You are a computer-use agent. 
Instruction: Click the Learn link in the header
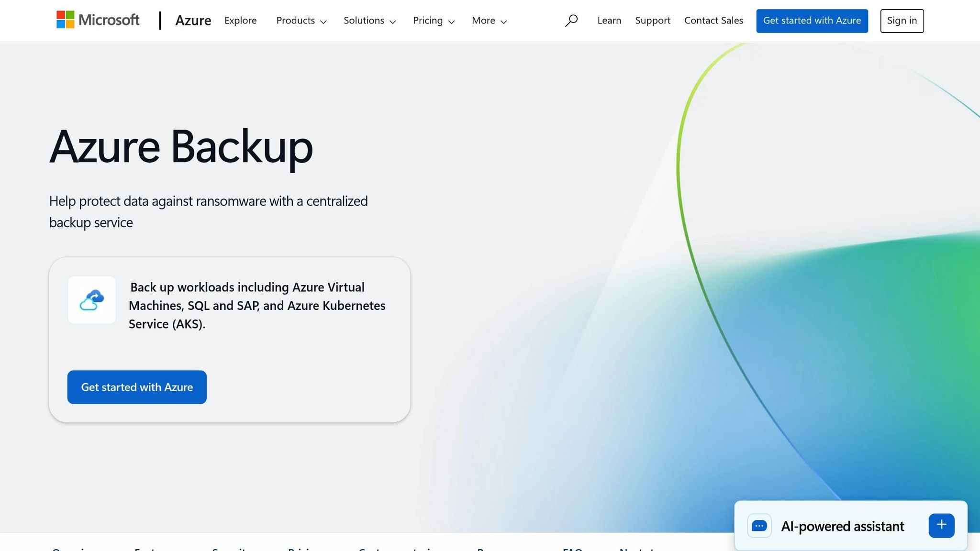coord(609,21)
